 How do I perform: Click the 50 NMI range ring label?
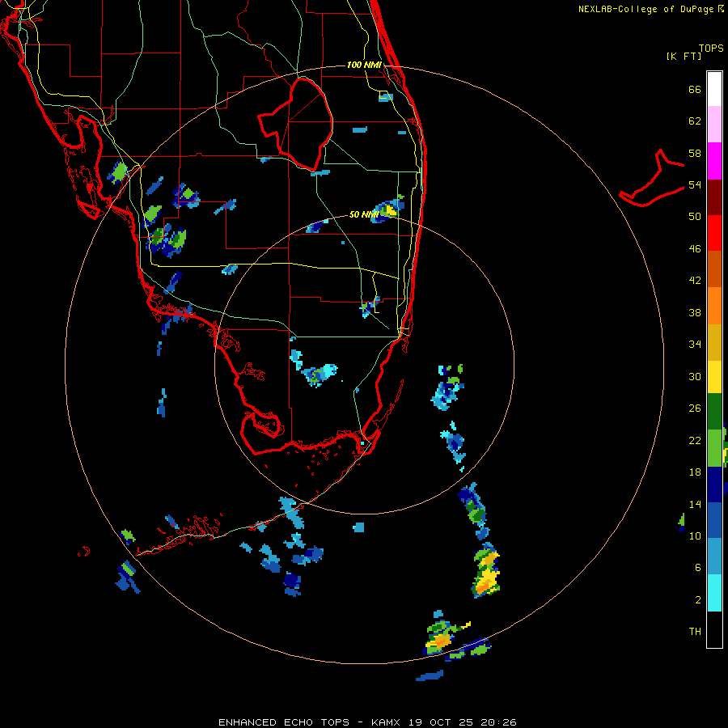(364, 214)
